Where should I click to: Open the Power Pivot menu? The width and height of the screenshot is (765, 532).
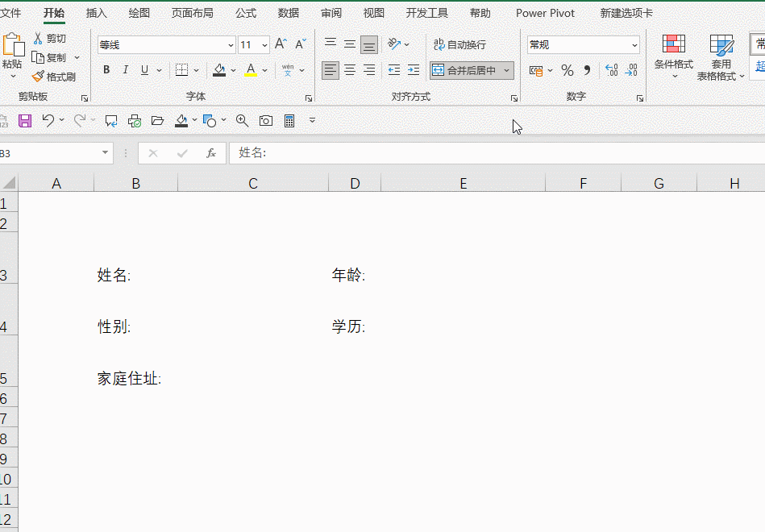click(545, 13)
